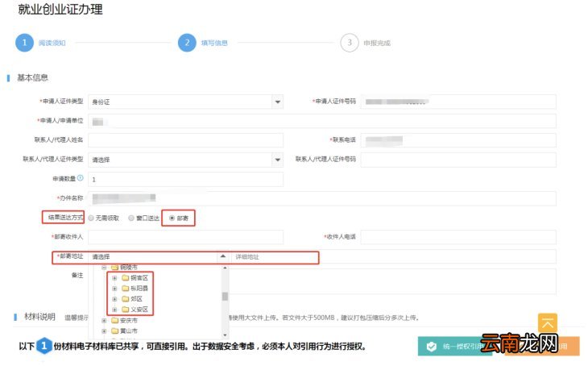The image size is (588, 366).
Task: Go to the 填写信息 step label
Action: tap(214, 43)
